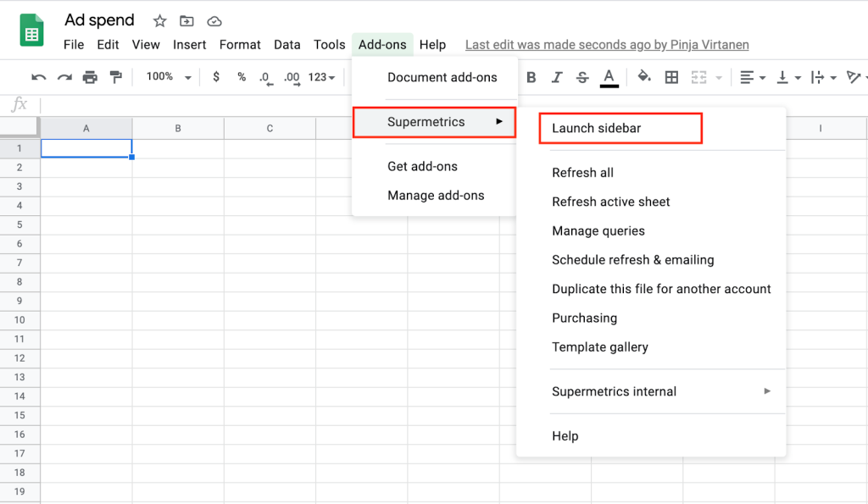
Task: Select cell A1
Action: 86,148
